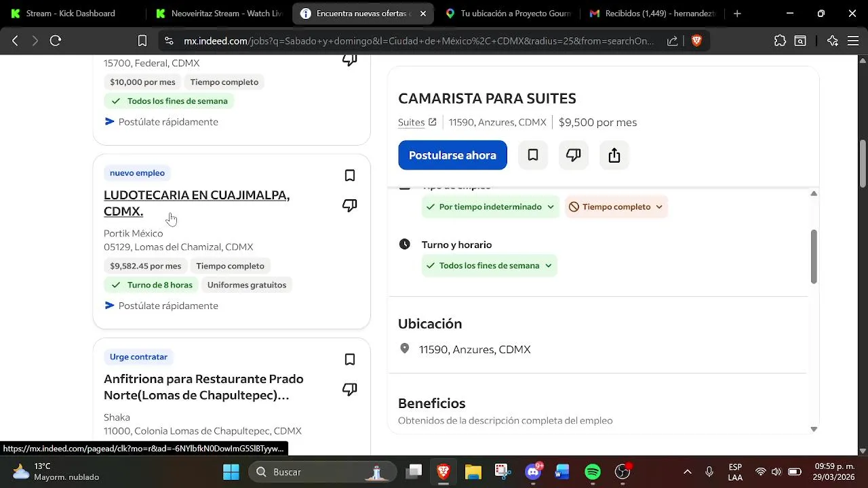
Task: Show hidden system tray icons
Action: click(x=687, y=472)
